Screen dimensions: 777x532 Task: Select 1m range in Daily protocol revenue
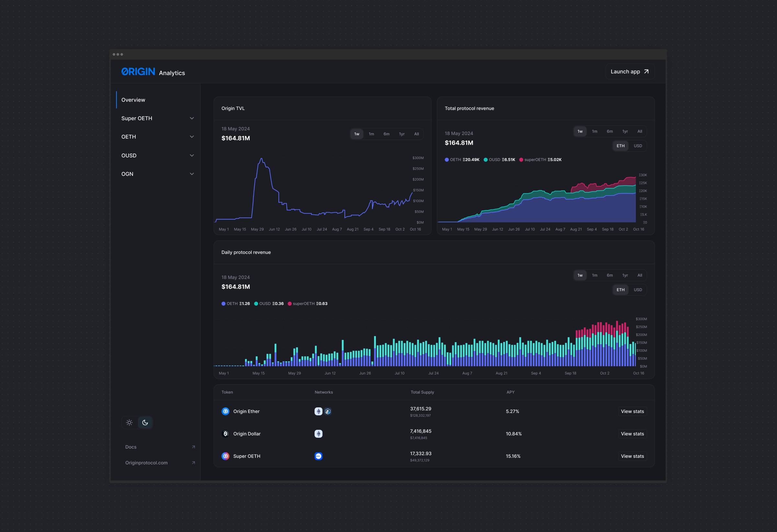594,276
